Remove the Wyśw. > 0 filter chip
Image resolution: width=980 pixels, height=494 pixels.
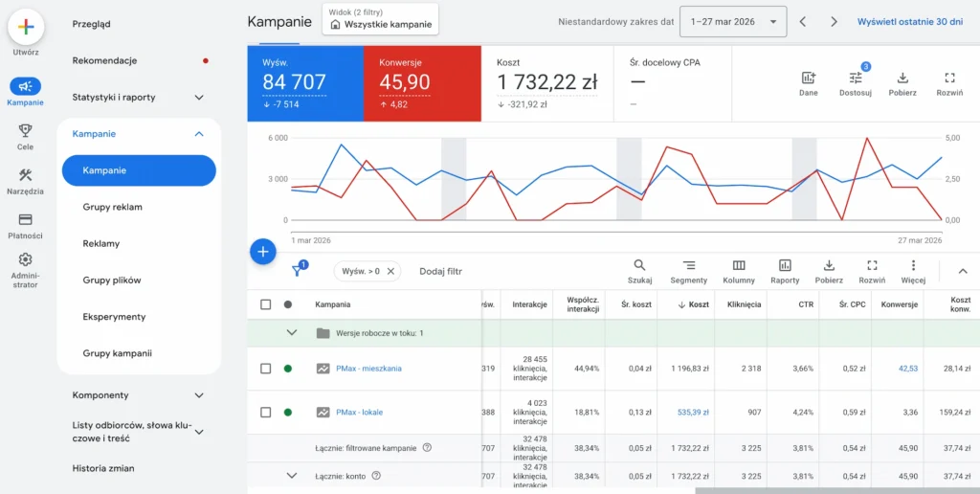pos(390,271)
